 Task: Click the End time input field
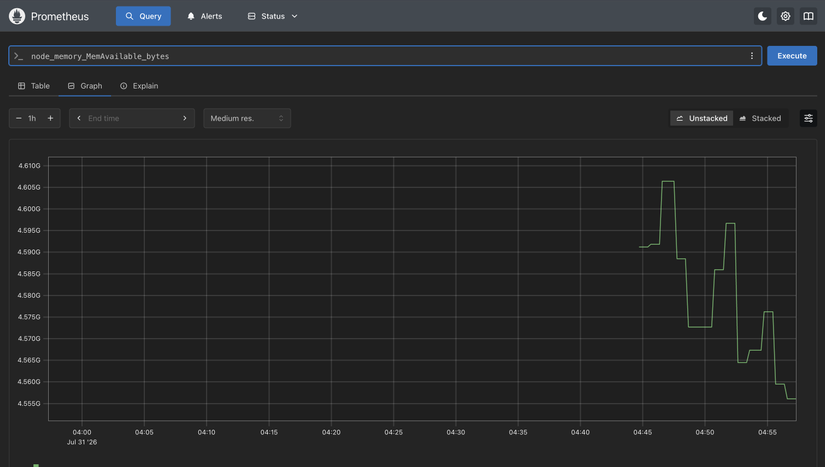132,118
